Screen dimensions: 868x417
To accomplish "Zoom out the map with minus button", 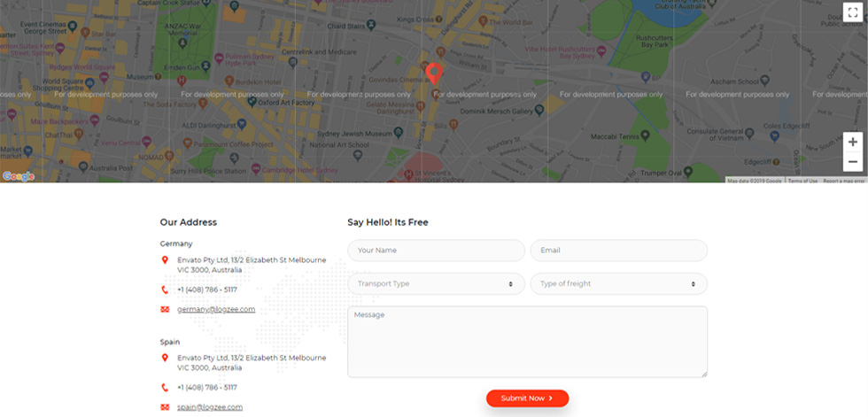I will point(852,161).
